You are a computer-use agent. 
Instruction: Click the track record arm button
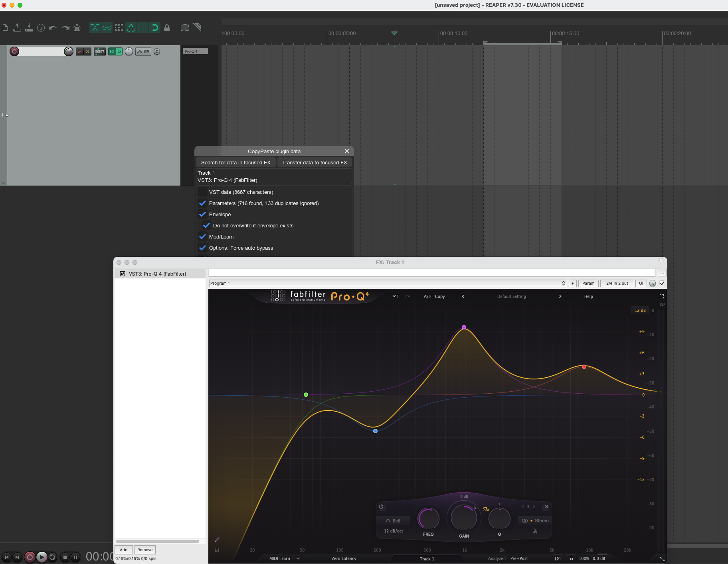[14, 51]
